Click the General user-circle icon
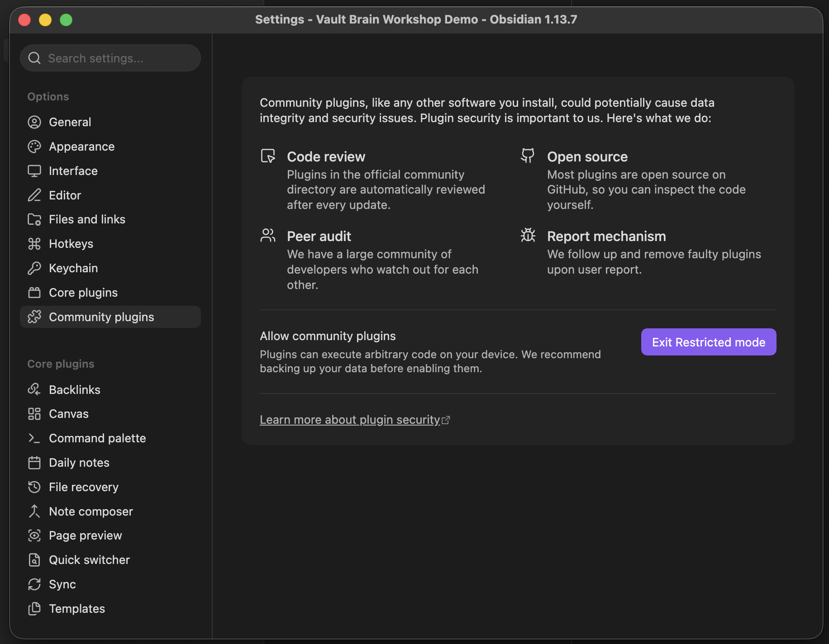Screen dimensions: 829x644 pos(34,122)
